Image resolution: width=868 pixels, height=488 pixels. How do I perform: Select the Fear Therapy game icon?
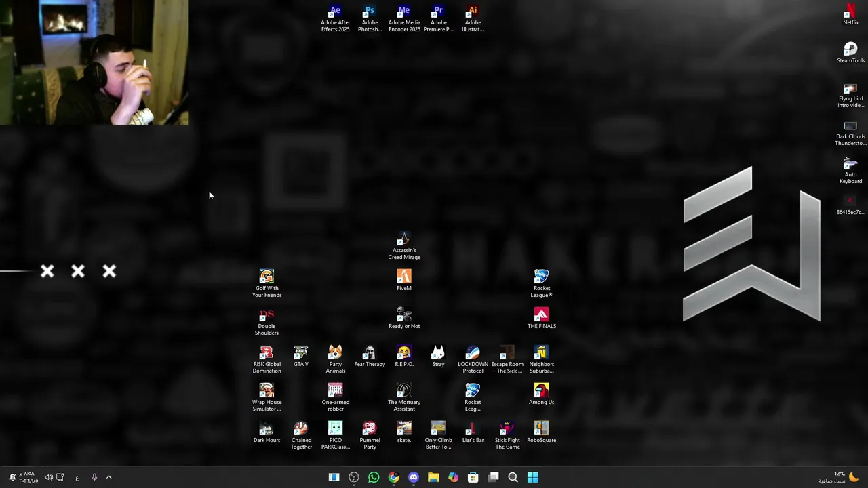pyautogui.click(x=370, y=357)
